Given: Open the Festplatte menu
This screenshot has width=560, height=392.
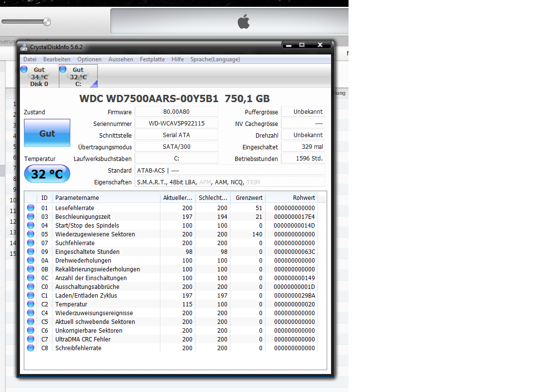Looking at the screenshot, I should click(153, 59).
